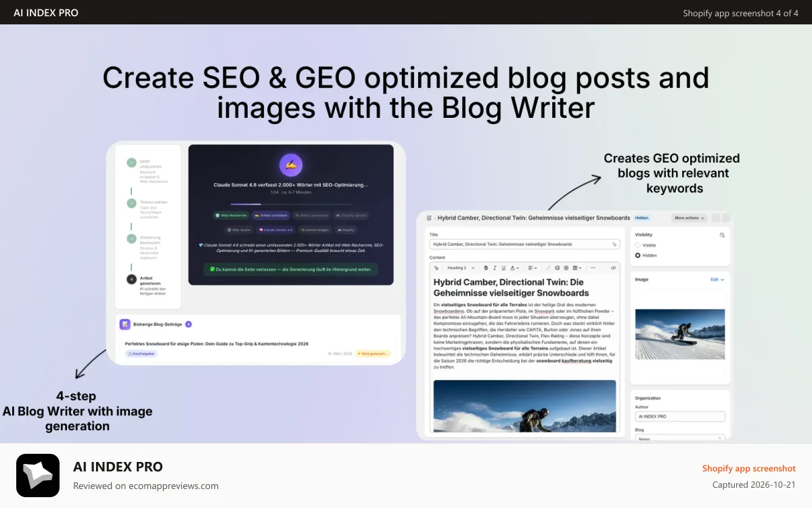Click the Gliederung bearbeiten step checkmark

click(x=131, y=238)
